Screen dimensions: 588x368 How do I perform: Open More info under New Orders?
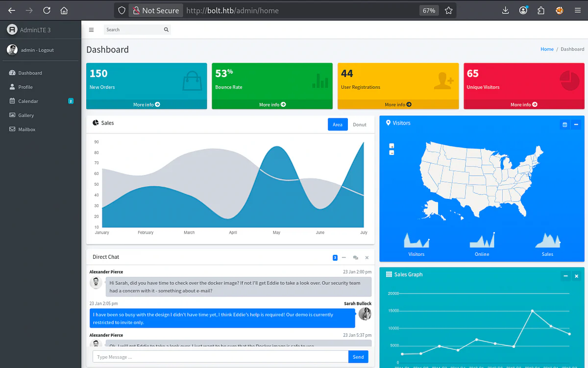click(x=147, y=104)
